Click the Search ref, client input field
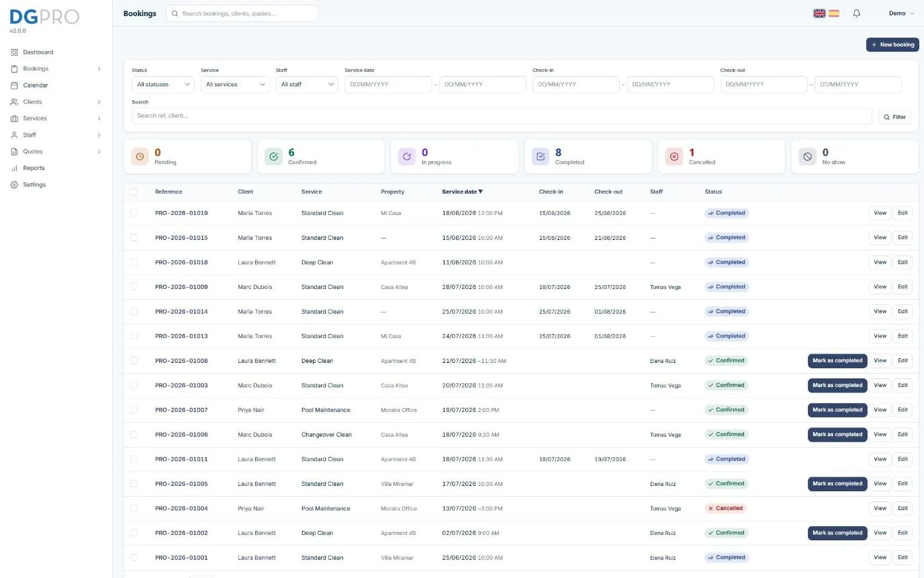924x578 pixels. (502, 116)
